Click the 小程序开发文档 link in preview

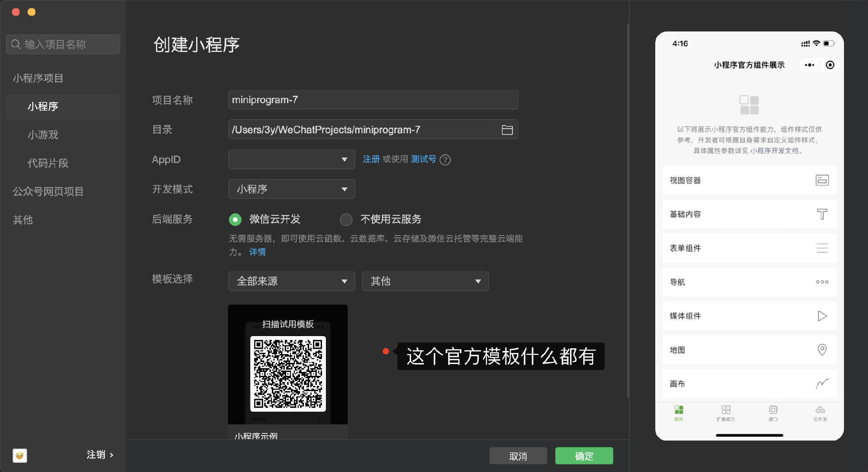click(774, 151)
